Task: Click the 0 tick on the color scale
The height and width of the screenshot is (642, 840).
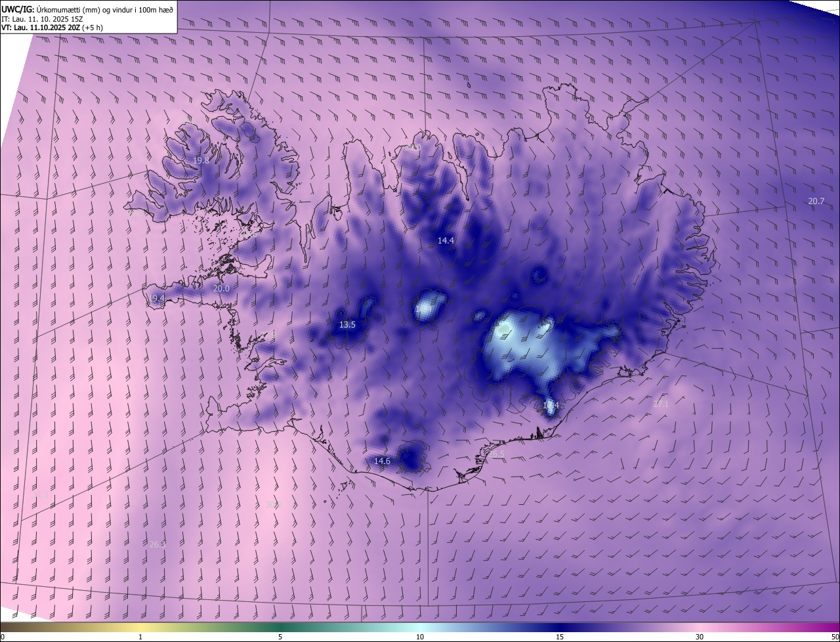Action: [3, 637]
